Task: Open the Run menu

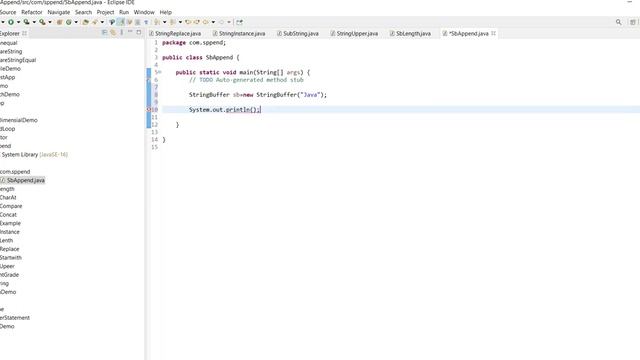Action: coord(124,12)
